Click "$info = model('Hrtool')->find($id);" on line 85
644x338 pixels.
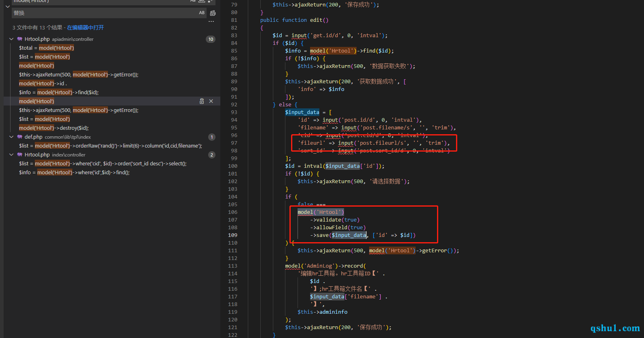point(340,51)
